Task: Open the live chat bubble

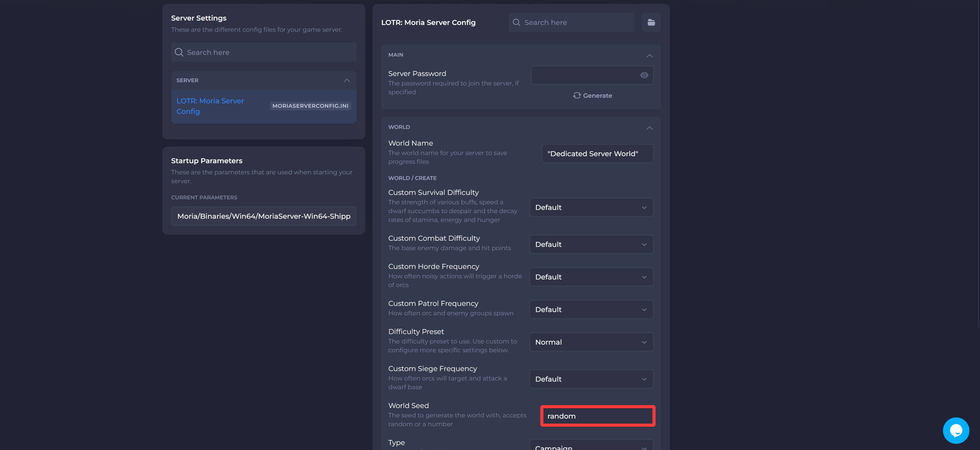Action: click(x=956, y=430)
